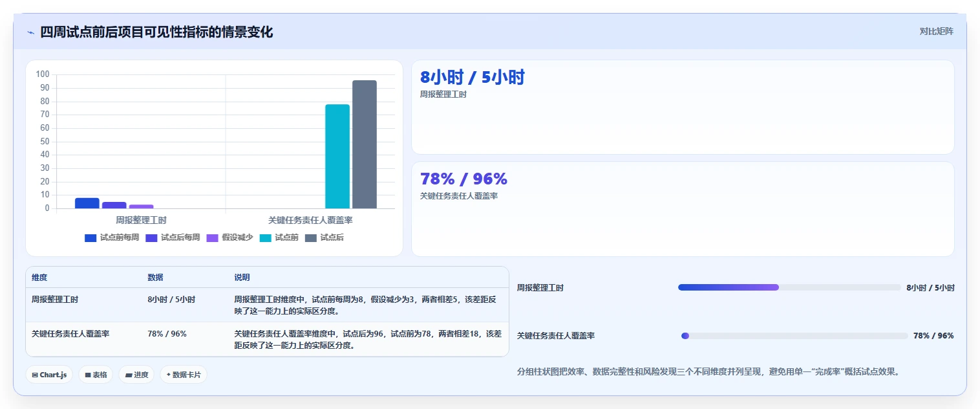
Task: Select the 周报整理工时 table row cell
Action: tap(55, 300)
